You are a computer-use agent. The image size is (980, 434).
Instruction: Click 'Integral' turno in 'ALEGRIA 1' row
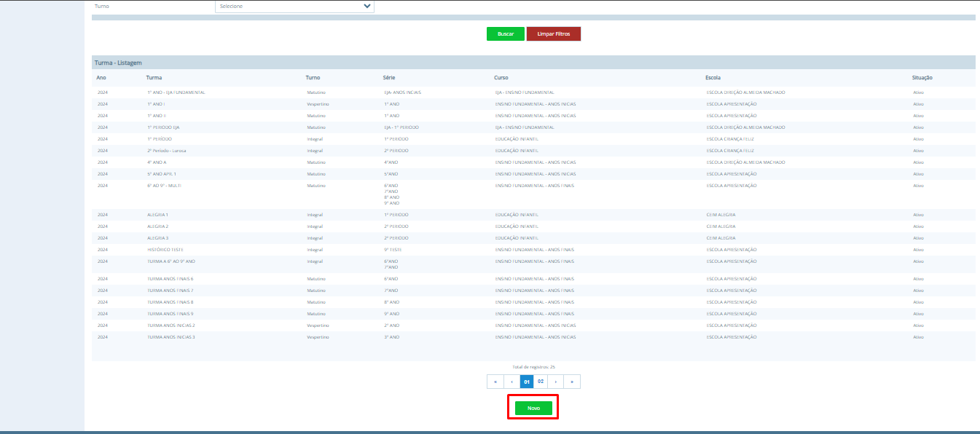315,215
